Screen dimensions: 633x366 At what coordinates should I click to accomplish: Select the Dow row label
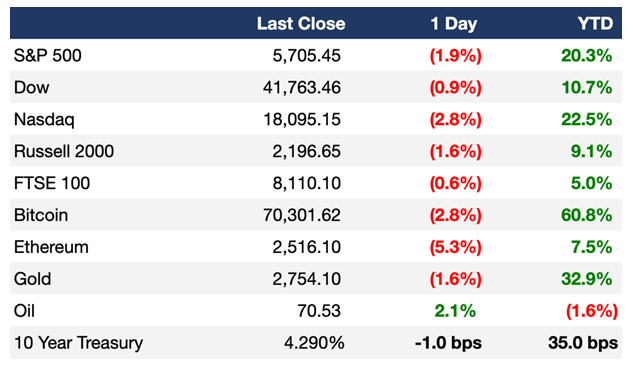31,87
